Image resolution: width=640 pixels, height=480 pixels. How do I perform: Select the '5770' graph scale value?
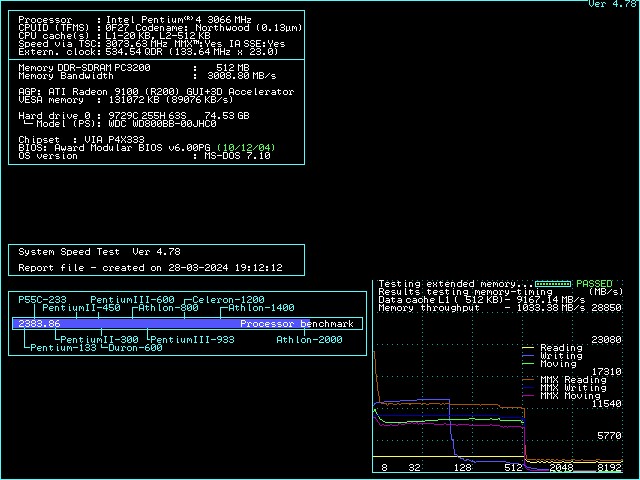(x=609, y=436)
